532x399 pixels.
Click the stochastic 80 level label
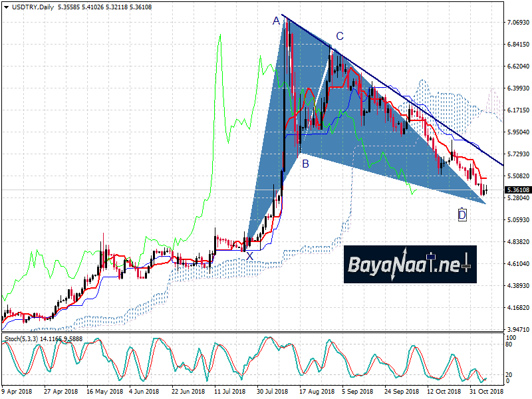509,344
